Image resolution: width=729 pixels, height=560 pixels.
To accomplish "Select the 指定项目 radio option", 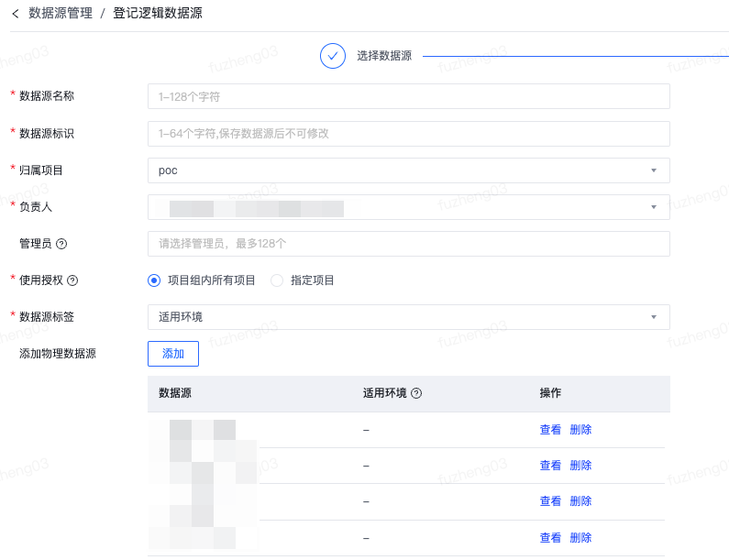I will (x=277, y=280).
